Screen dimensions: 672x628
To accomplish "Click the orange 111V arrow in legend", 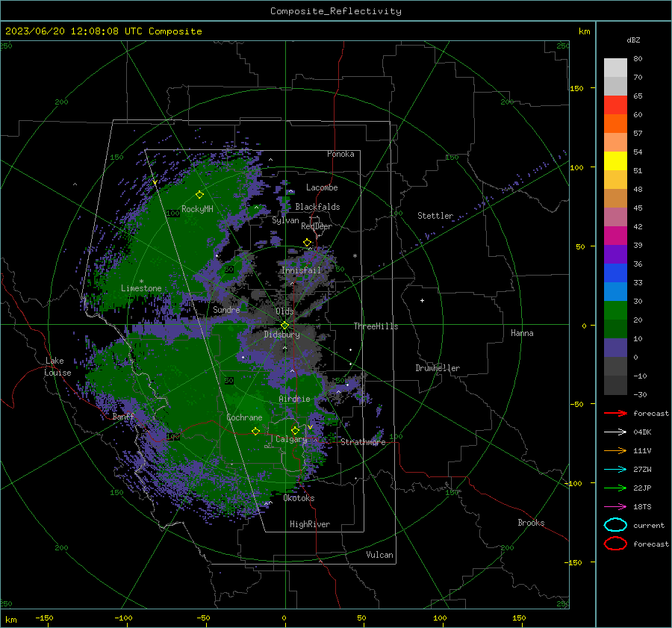I will (615, 450).
